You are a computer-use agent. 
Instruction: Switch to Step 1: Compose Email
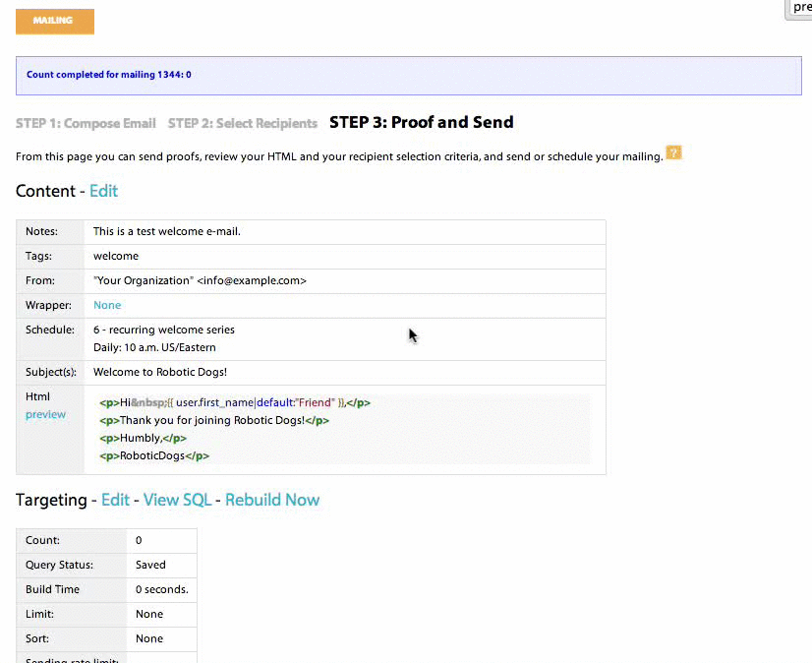pos(85,123)
